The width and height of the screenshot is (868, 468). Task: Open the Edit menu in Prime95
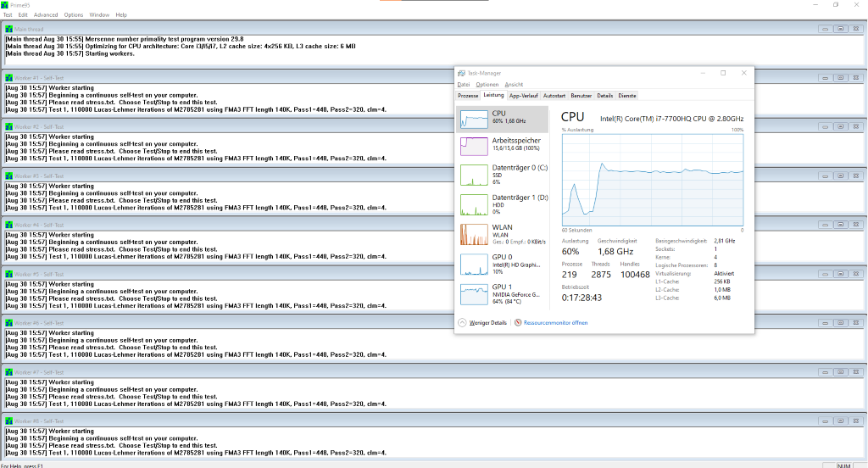point(23,15)
